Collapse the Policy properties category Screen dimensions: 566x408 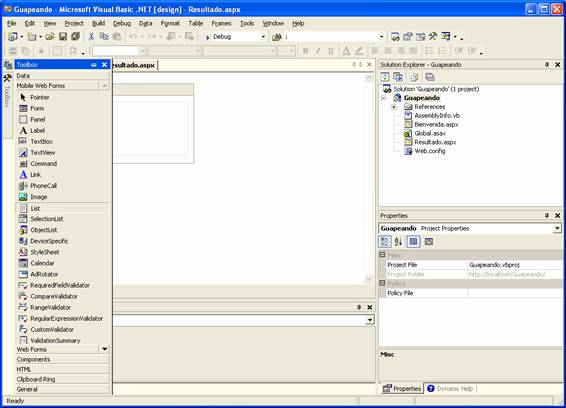(x=382, y=283)
